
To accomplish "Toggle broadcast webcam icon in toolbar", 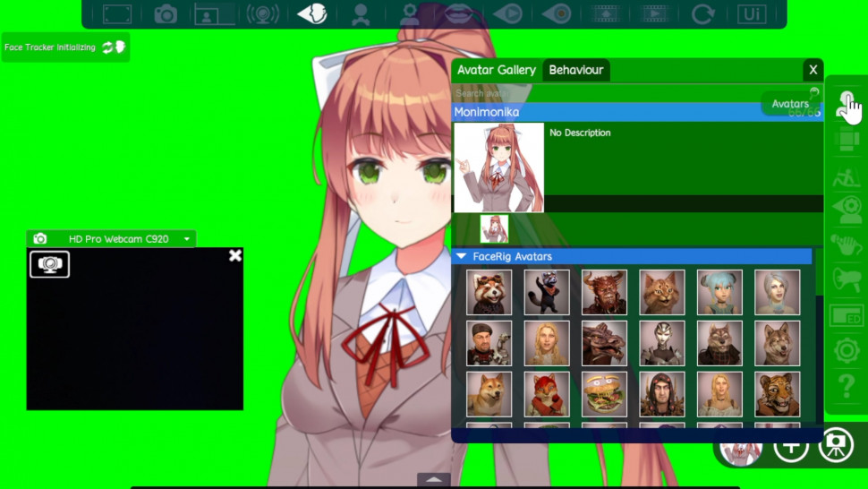I will coord(262,13).
